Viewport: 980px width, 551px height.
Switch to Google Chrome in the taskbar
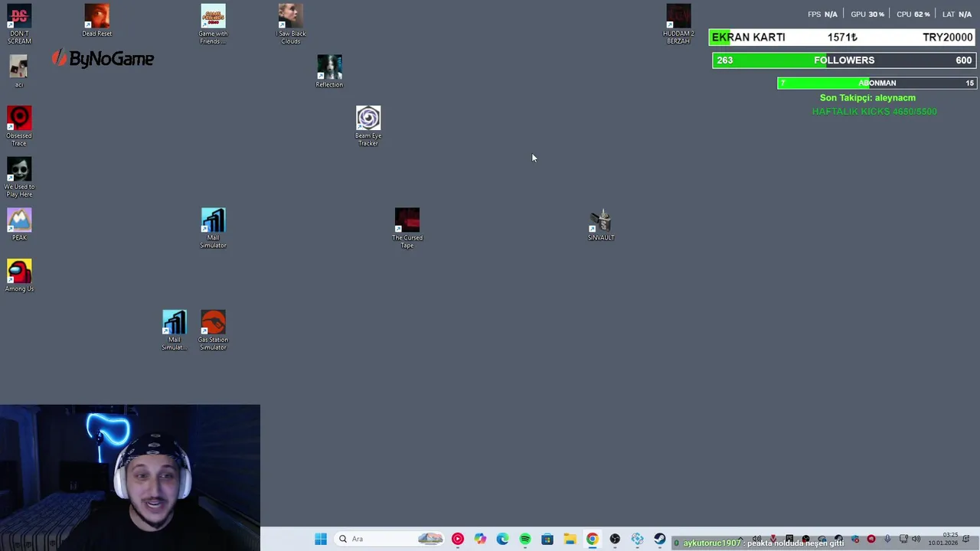593,539
